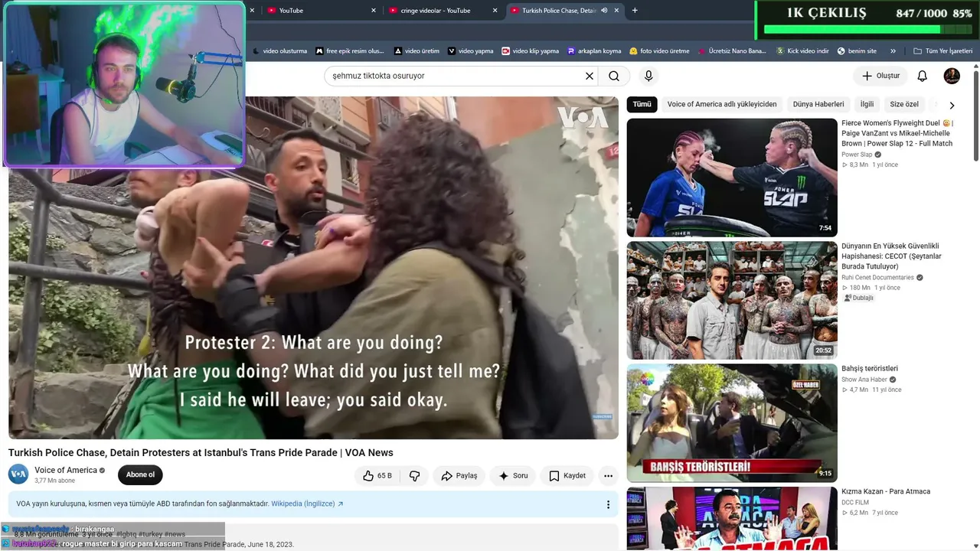Share the video via Paylaş
This screenshot has width=980, height=551.
click(459, 476)
